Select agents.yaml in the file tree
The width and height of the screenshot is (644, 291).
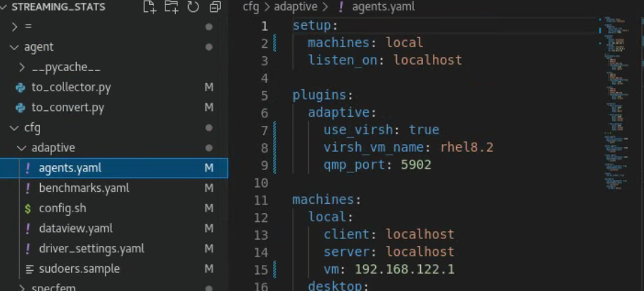[114, 168]
